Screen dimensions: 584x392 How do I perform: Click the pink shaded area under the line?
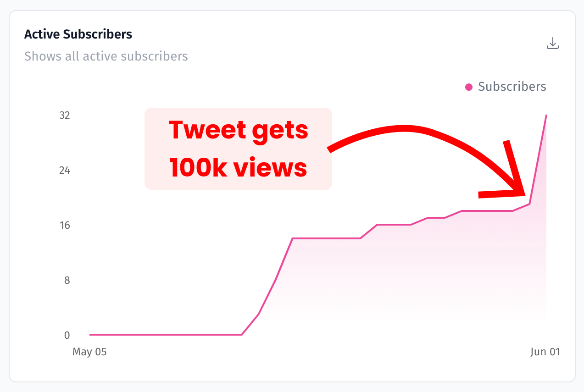click(x=413, y=275)
